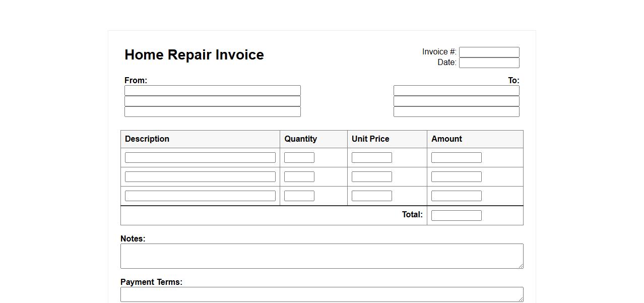The height and width of the screenshot is (303, 644).
Task: Focus the Date input field
Action: 489,63
